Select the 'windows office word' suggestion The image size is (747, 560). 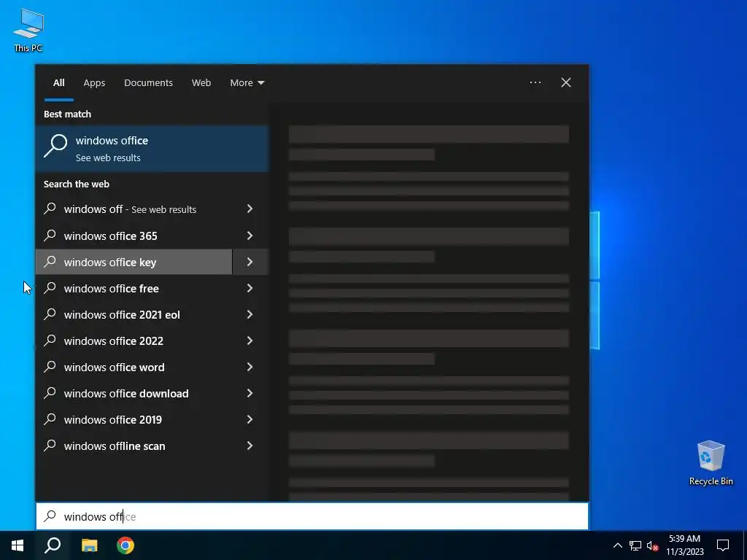click(134, 367)
